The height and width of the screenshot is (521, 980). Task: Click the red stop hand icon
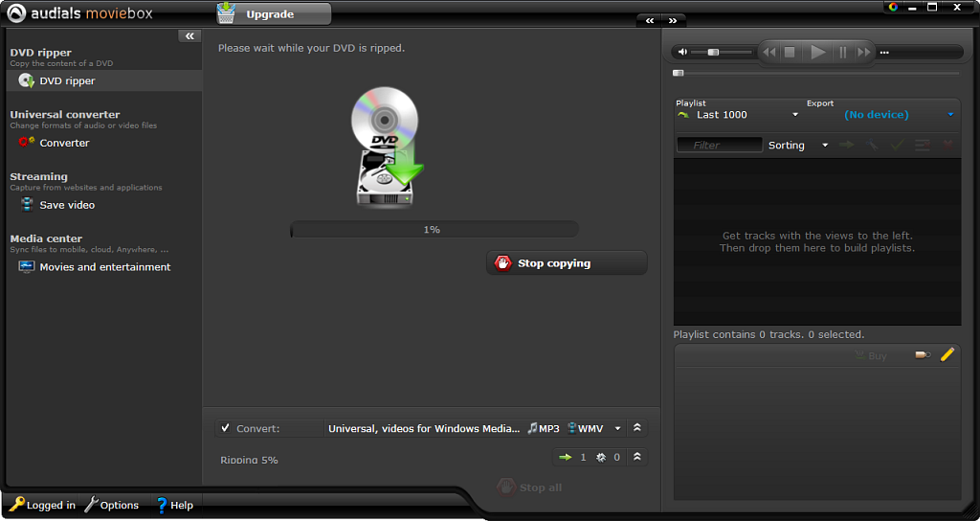(x=502, y=263)
